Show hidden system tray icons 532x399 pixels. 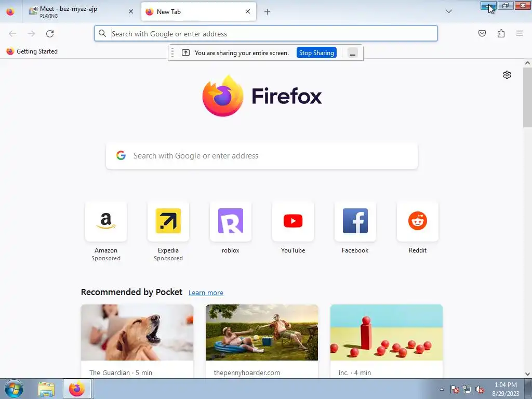[x=442, y=389]
